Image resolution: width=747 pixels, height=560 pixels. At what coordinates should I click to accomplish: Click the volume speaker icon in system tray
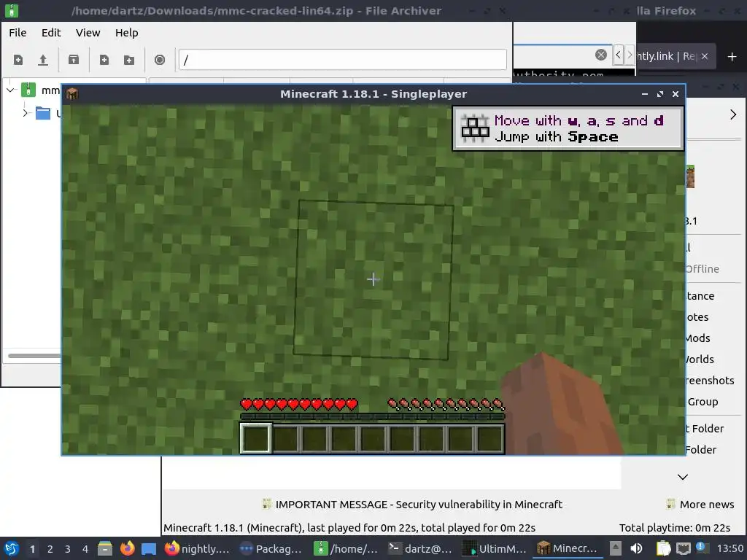636,548
